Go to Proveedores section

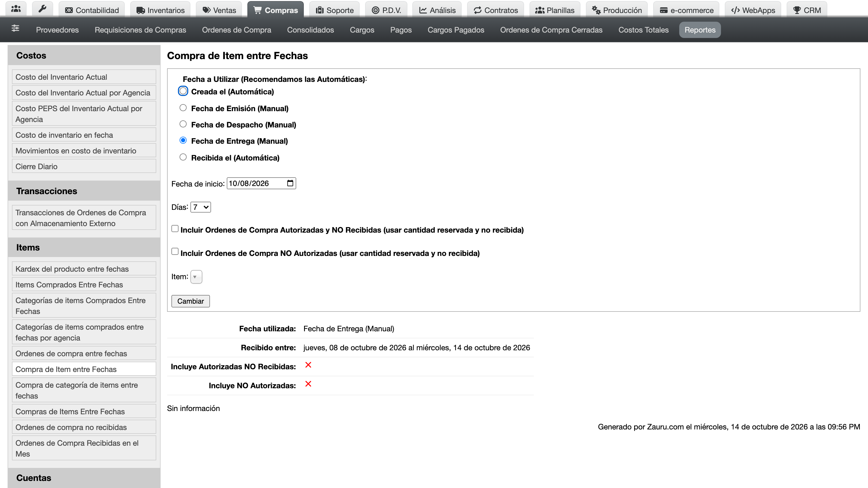click(x=57, y=30)
